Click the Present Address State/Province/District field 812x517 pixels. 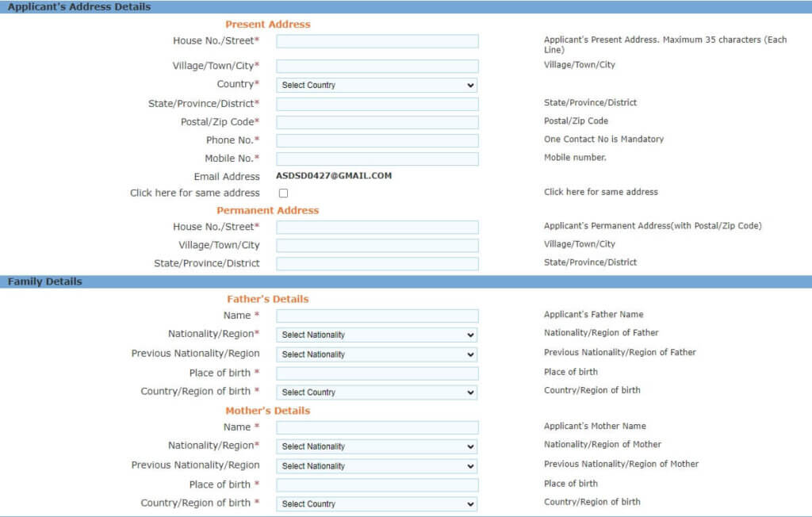pos(377,104)
